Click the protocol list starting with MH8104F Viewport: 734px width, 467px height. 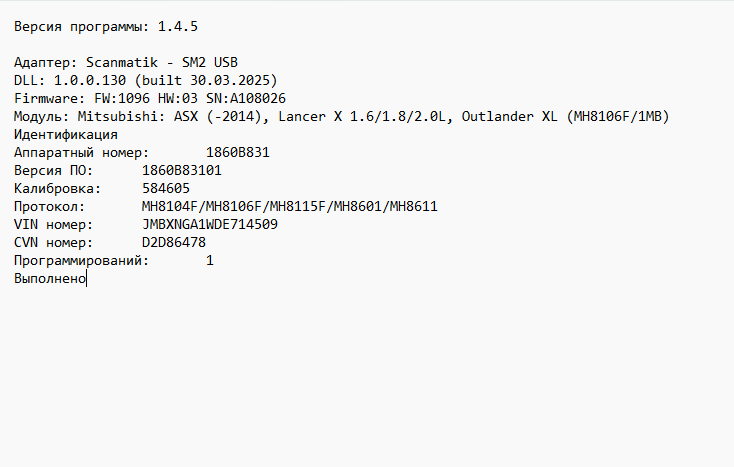(289, 206)
